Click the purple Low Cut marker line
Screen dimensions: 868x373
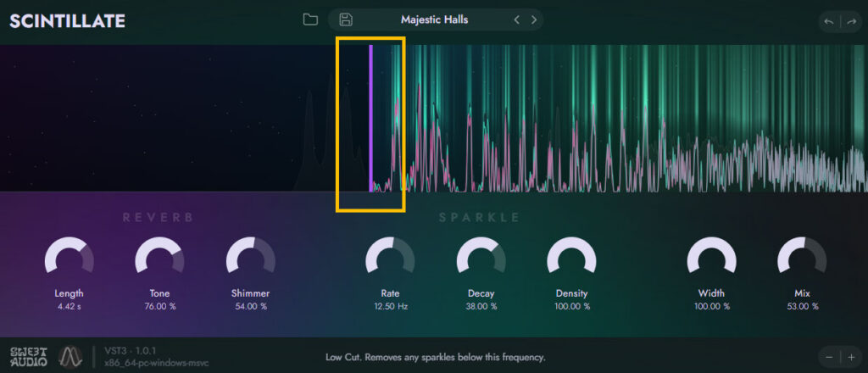(x=371, y=119)
